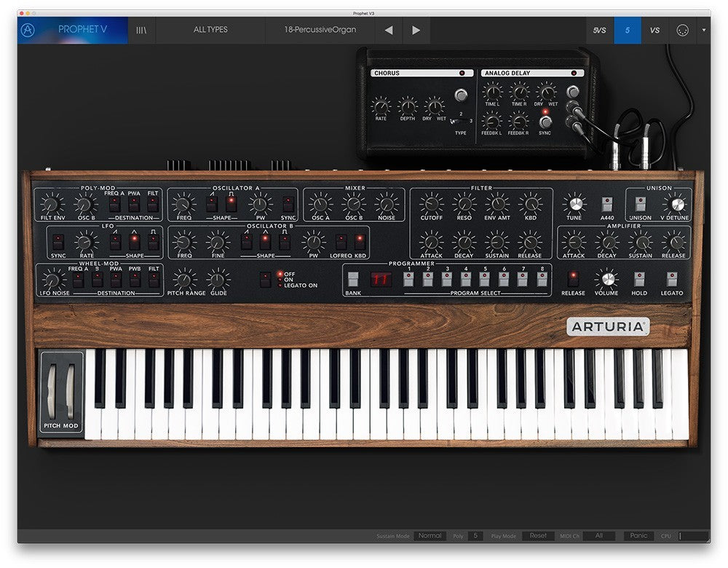Go to the next preset arrow
Screen dimensions: 728x568
point(416,30)
